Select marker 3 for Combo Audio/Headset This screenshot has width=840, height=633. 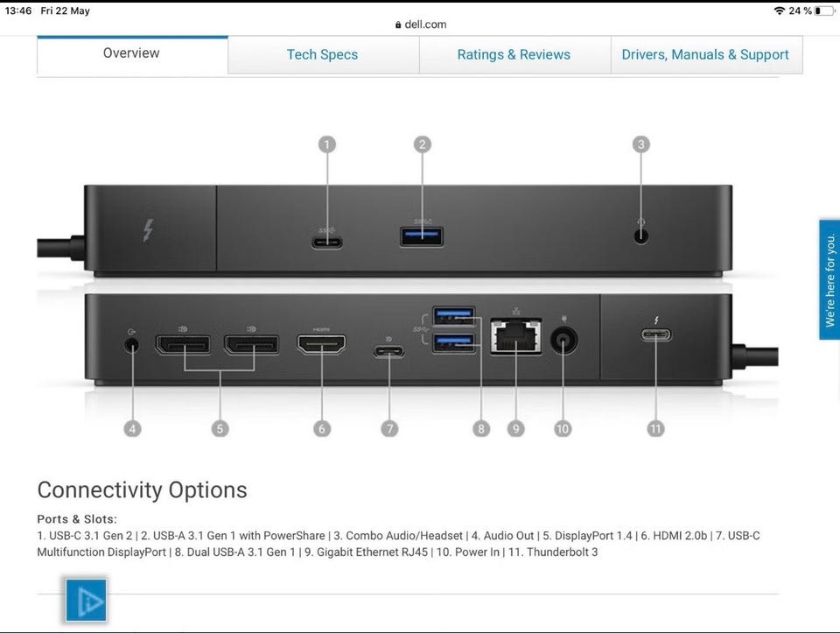click(640, 144)
